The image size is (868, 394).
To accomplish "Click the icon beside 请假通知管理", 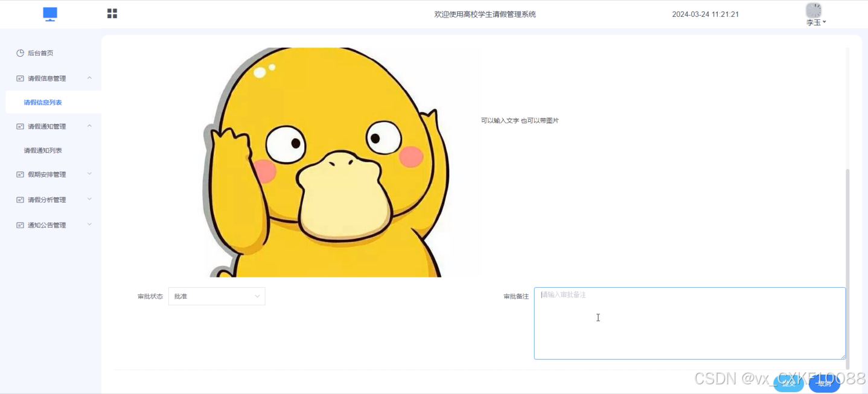I will click(x=20, y=127).
